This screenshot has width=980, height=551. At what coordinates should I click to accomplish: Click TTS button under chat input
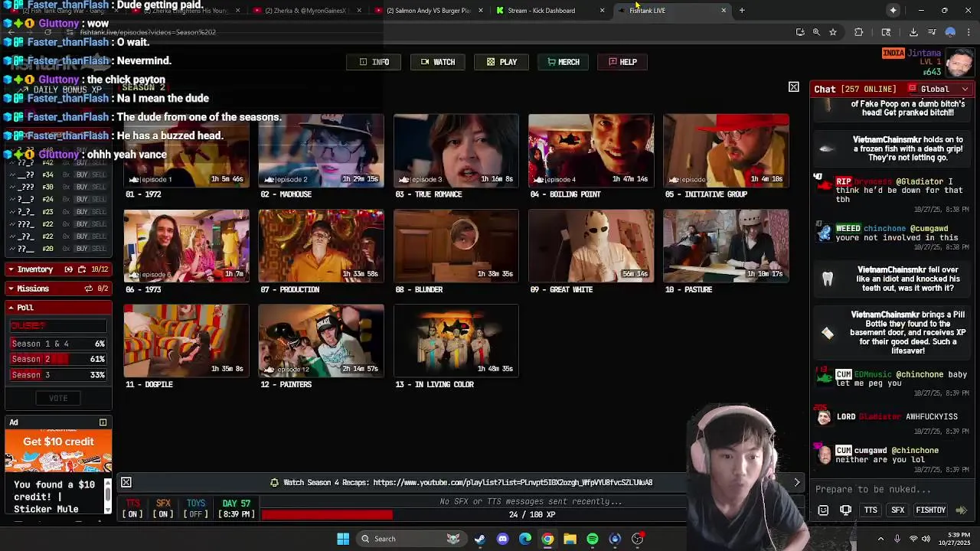pos(871,510)
